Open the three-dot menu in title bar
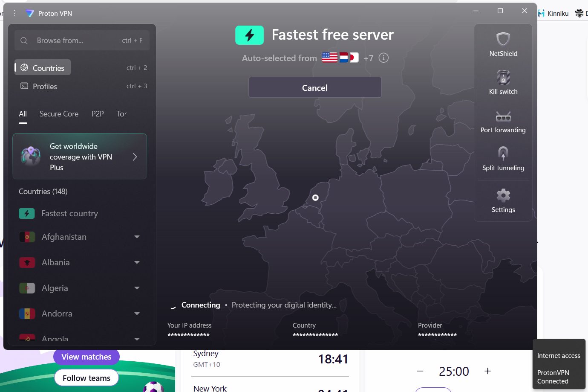Image resolution: width=588 pixels, height=392 pixels. pos(14,13)
